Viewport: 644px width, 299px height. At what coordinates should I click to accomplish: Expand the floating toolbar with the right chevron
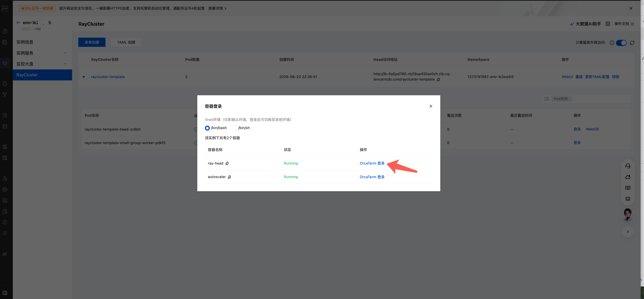pos(628,232)
